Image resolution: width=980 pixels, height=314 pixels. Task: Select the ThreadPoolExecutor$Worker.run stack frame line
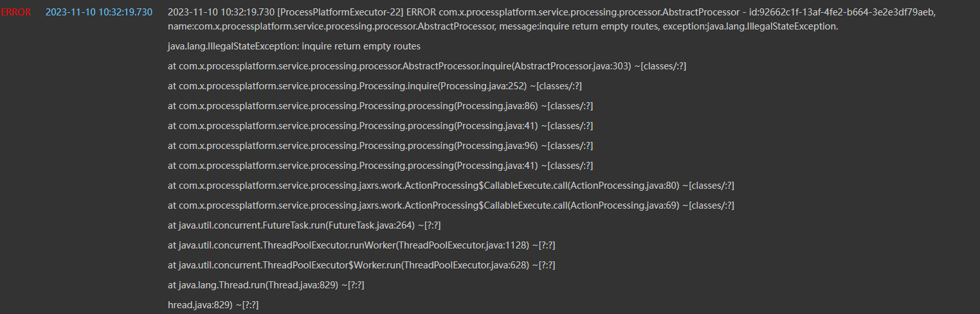coord(361,265)
